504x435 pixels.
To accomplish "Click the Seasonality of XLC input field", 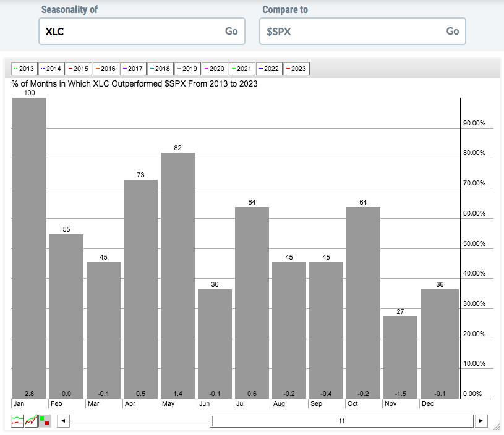I will [x=142, y=31].
